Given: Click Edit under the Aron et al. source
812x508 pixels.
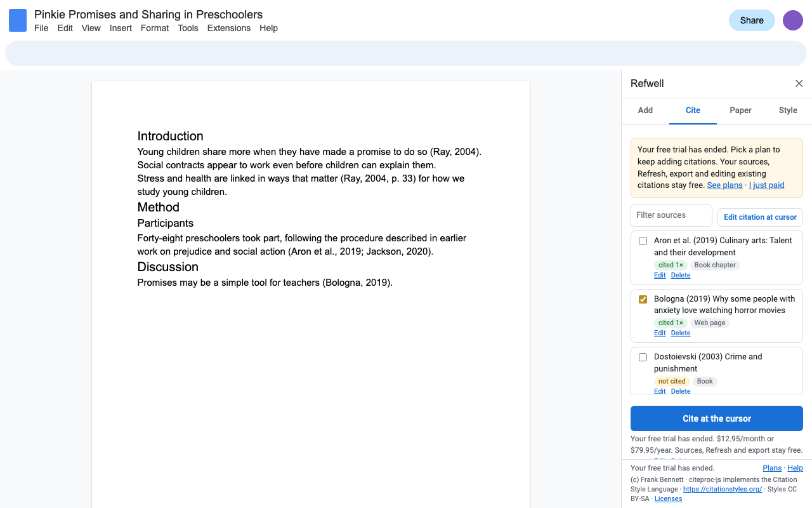Looking at the screenshot, I should 660,276.
